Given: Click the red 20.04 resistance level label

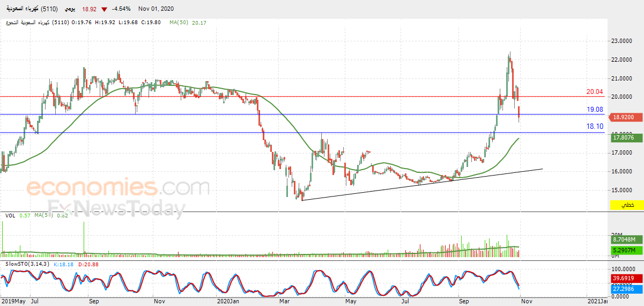Looking at the screenshot, I should click(595, 92).
